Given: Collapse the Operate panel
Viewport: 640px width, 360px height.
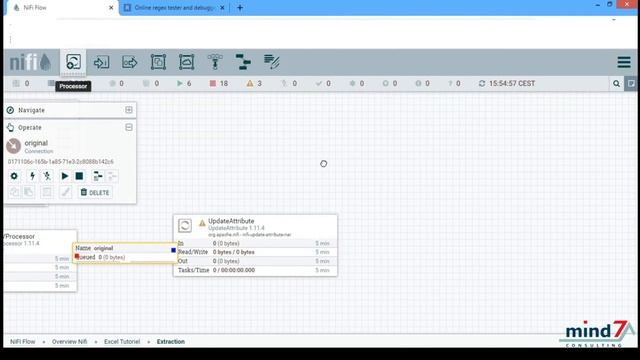Looking at the screenshot, I should [x=129, y=127].
